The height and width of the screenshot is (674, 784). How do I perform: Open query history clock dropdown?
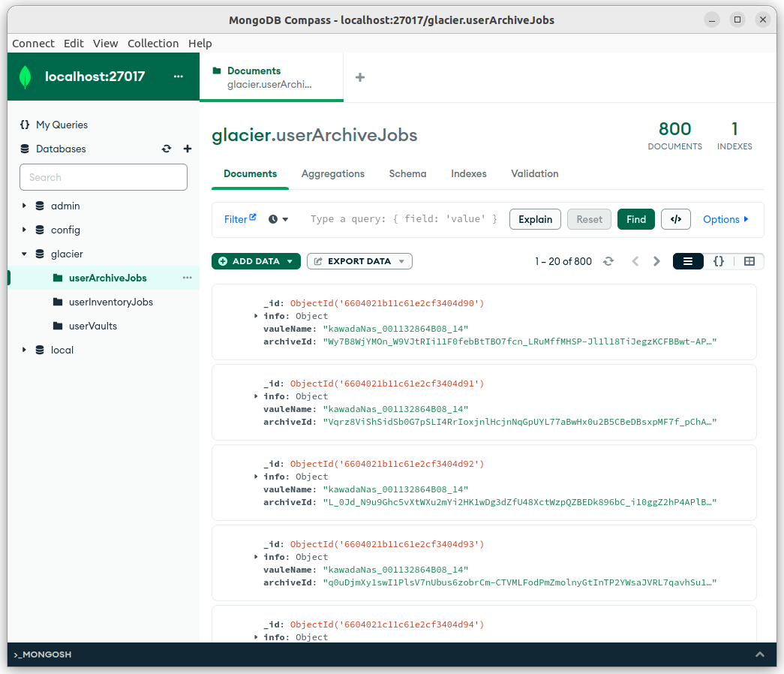click(278, 219)
